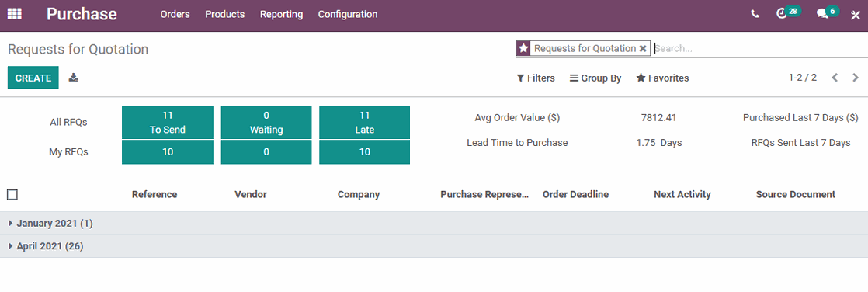Expand the April 2021 group
The height and width of the screenshot is (292, 868).
(x=47, y=246)
